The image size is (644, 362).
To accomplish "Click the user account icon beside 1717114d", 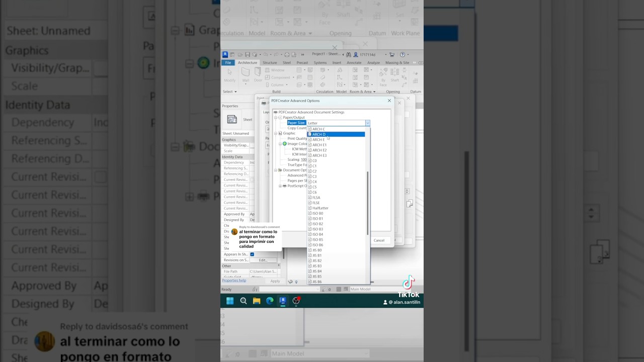I will pyautogui.click(x=356, y=54).
